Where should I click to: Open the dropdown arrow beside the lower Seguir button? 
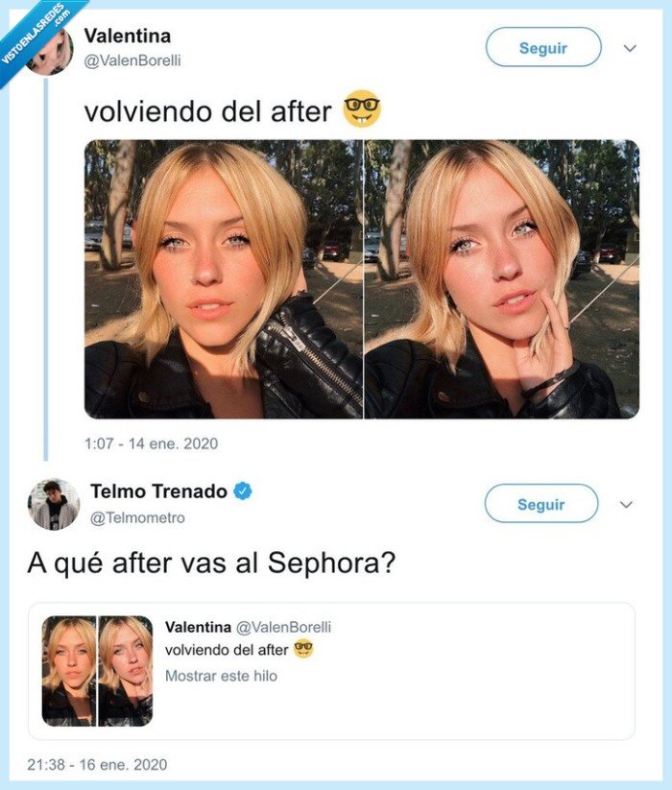coord(626,502)
